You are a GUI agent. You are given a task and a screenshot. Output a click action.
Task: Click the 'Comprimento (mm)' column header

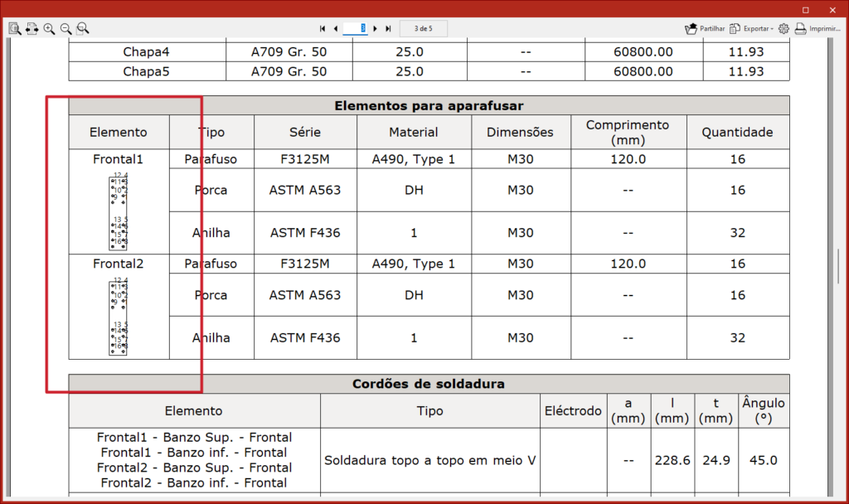(628, 132)
